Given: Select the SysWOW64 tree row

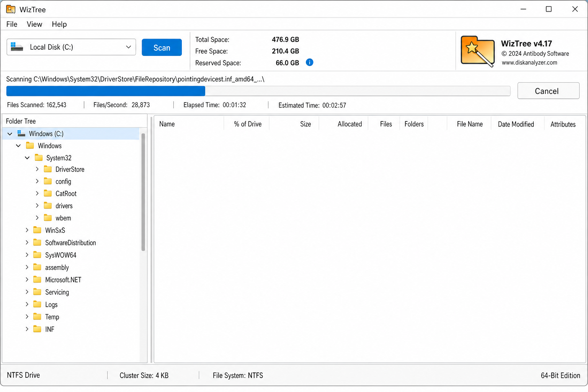Looking at the screenshot, I should 71,255.
